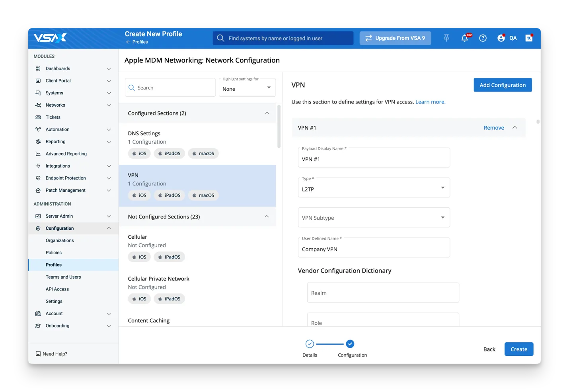Click the VSA X logo
Image resolution: width=569 pixels, height=392 pixels.
[x=50, y=38]
